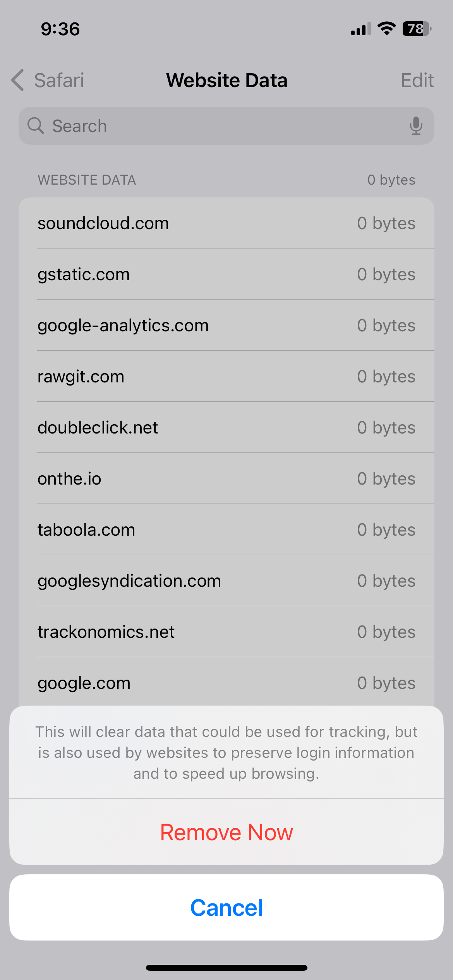Viewport: 453px width, 980px height.
Task: Select the soundcloud.com entry
Action: [226, 223]
